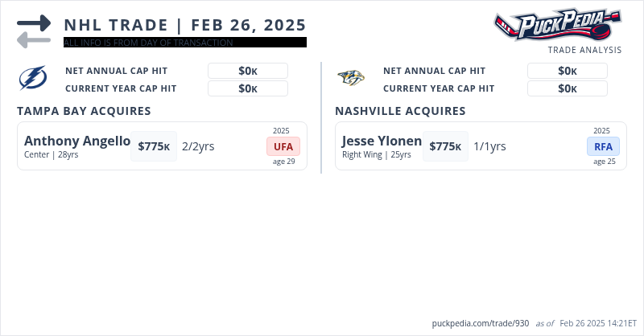
Task: Click the trade arrows icon
Action: coord(34,31)
